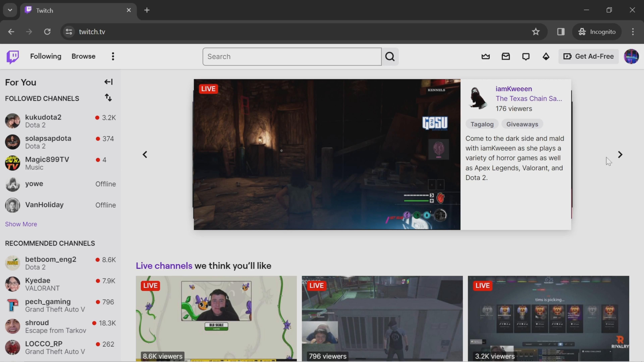644x362 pixels.
Task: Click the Get Bits diamond icon
Action: click(x=546, y=57)
